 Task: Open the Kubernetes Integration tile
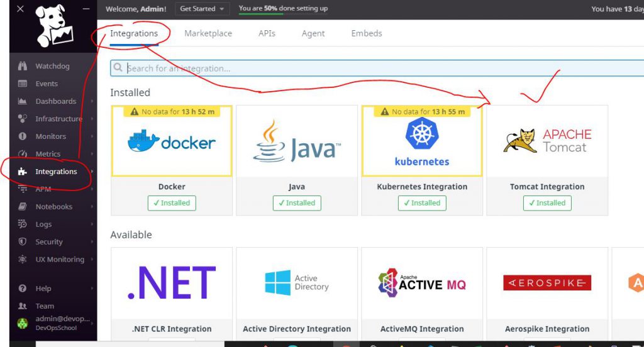(422, 146)
